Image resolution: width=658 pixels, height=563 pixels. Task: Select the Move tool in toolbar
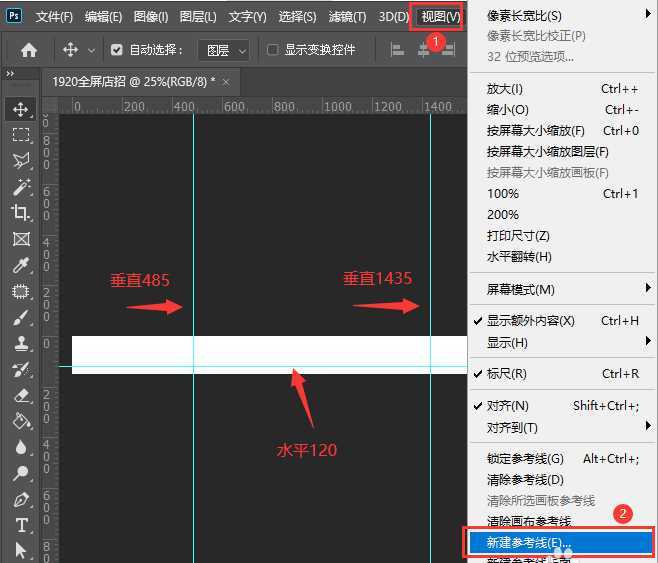point(21,109)
